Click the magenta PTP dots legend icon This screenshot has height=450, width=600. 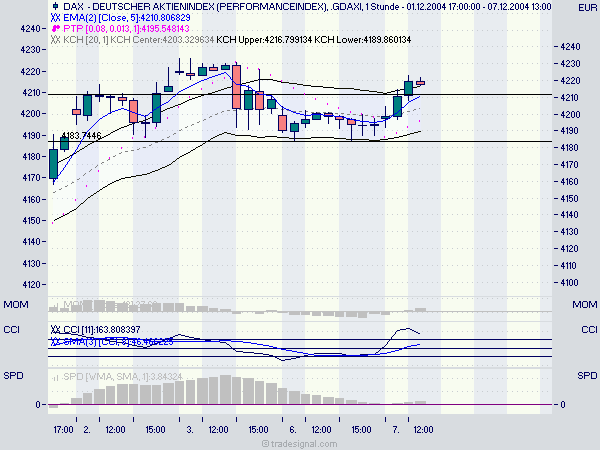point(56,28)
